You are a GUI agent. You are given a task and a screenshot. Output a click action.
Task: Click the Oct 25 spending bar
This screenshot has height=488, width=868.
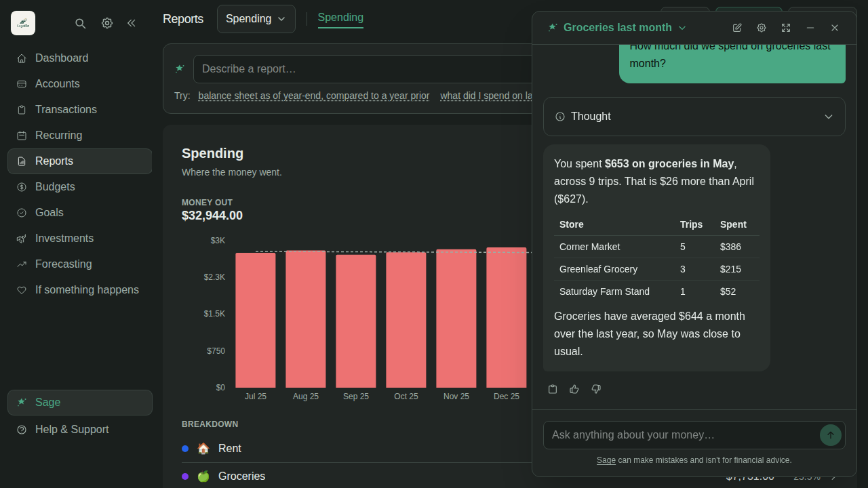pyautogui.click(x=406, y=320)
